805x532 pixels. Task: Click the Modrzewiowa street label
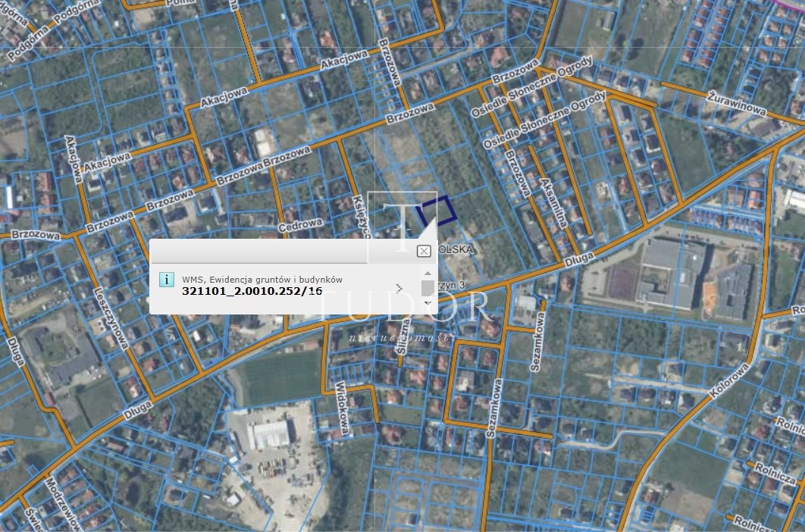click(x=63, y=504)
